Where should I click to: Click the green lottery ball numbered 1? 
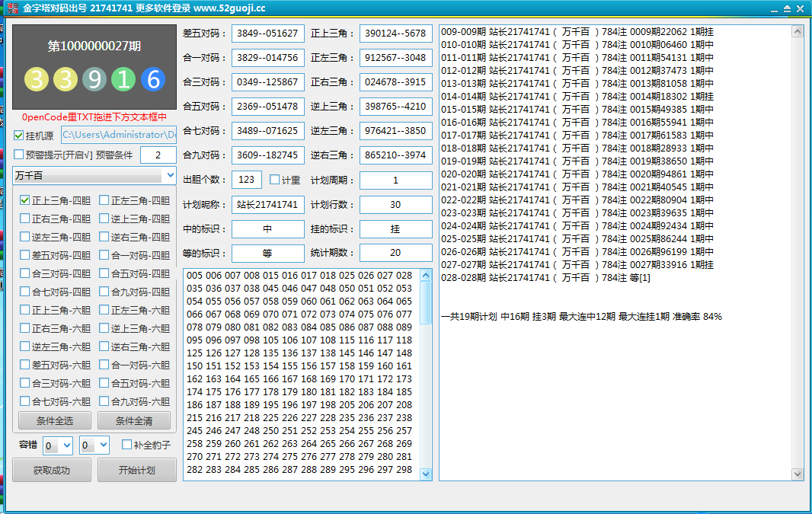pos(123,79)
